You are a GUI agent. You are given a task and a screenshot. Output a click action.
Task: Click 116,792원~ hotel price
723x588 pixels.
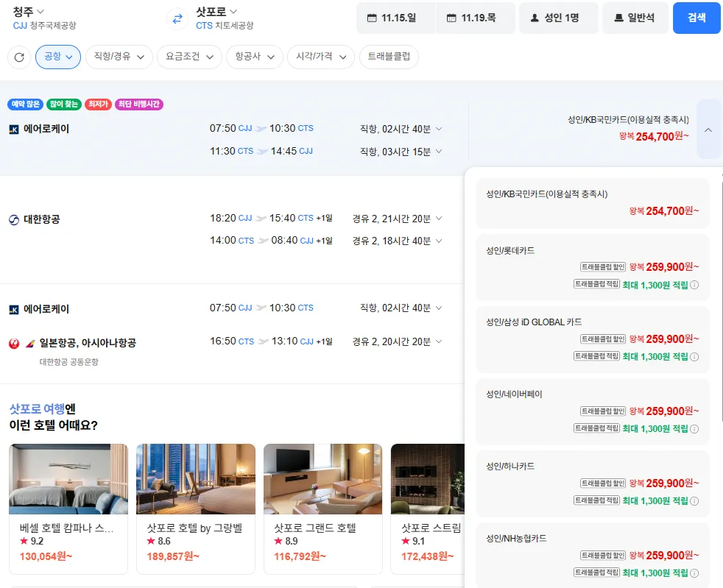(300, 556)
